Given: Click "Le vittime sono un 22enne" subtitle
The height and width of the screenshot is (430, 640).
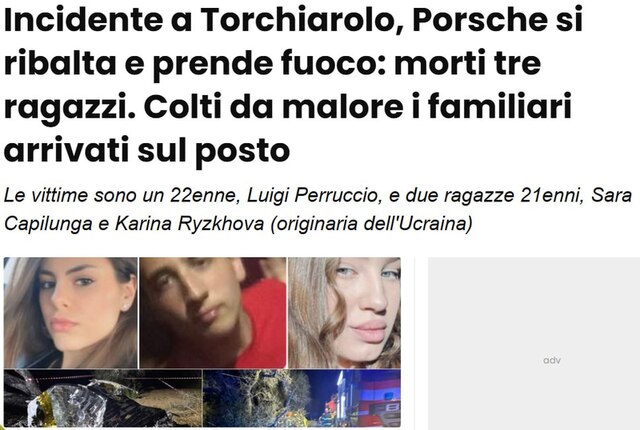Looking at the screenshot, I should [x=121, y=195].
